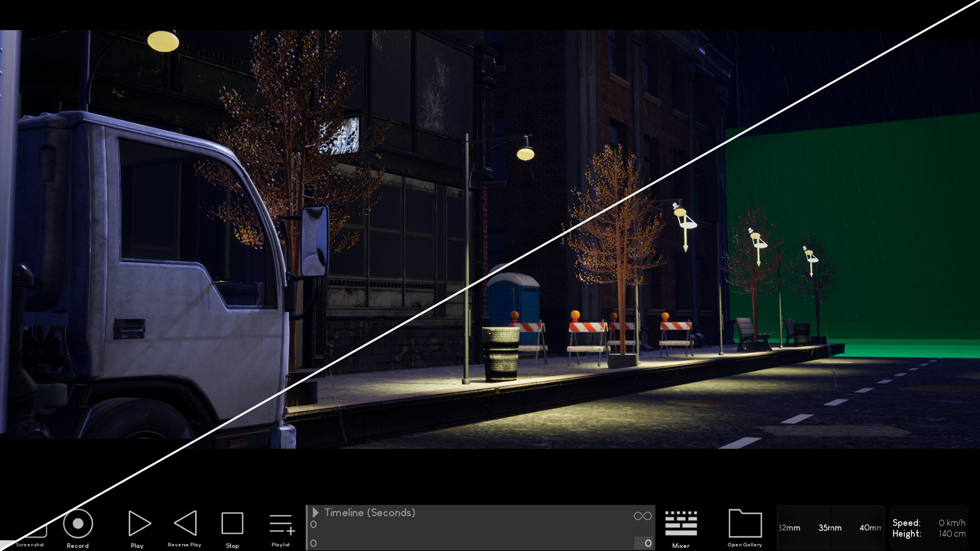Activate Reverse Play
Viewport: 980px width, 551px height.
tap(184, 523)
